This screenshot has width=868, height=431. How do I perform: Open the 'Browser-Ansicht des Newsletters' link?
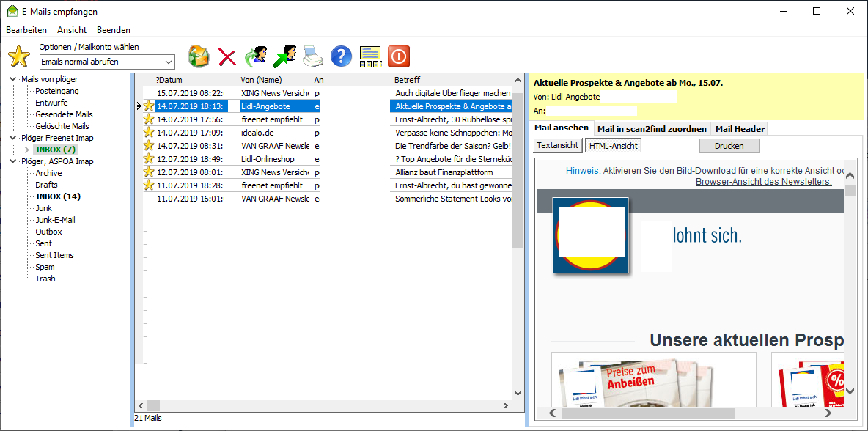[764, 182]
